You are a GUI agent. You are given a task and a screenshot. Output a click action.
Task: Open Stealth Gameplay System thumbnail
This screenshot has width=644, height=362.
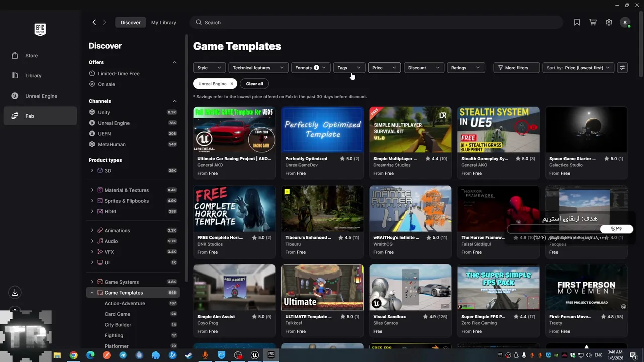(x=499, y=129)
